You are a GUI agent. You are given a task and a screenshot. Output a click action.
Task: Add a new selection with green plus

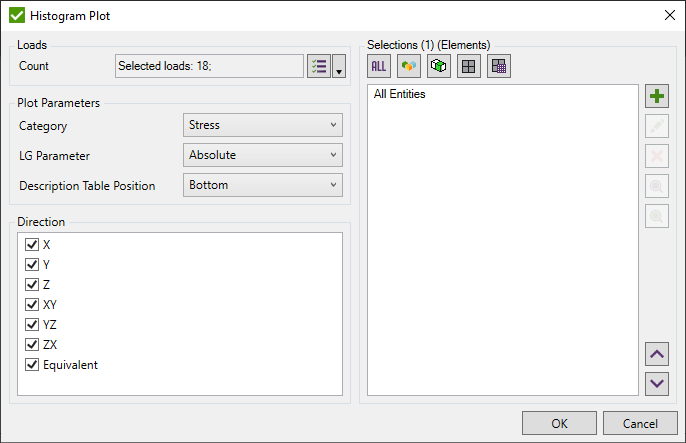tap(657, 97)
